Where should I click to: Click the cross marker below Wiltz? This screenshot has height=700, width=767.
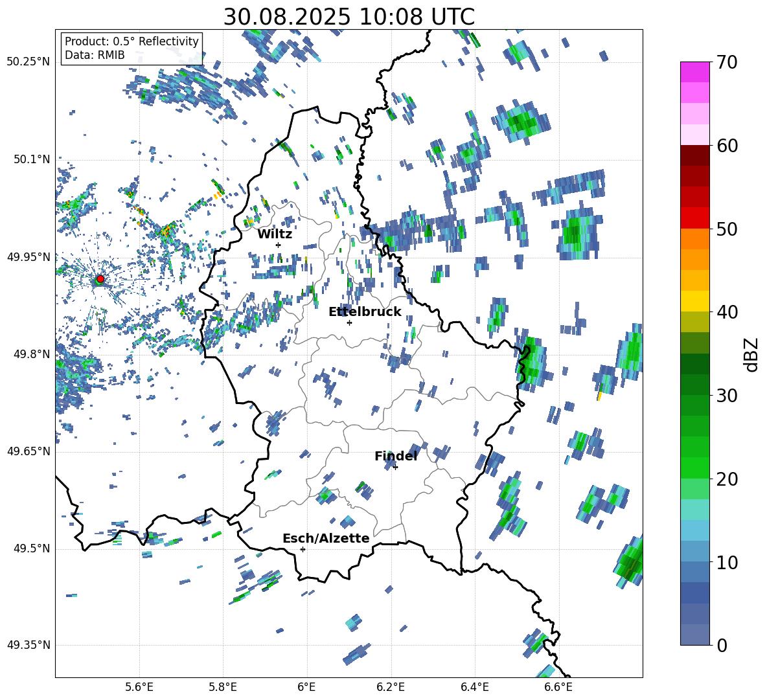point(279,245)
